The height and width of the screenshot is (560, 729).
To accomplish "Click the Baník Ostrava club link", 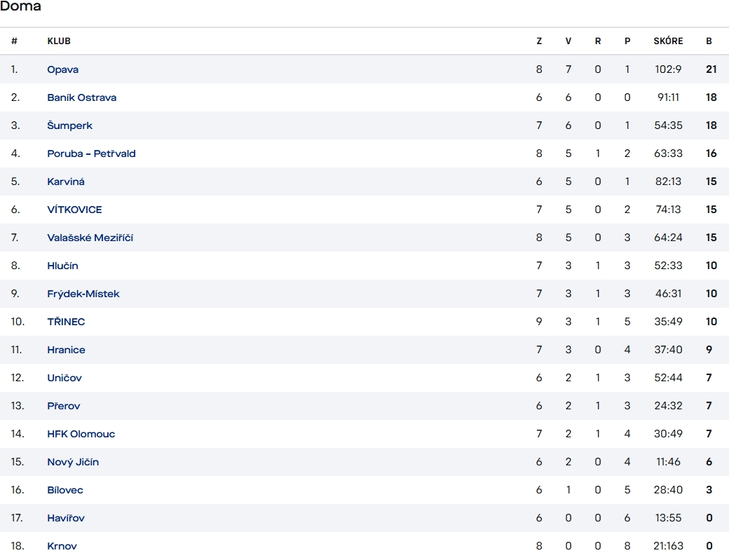I will click(82, 97).
